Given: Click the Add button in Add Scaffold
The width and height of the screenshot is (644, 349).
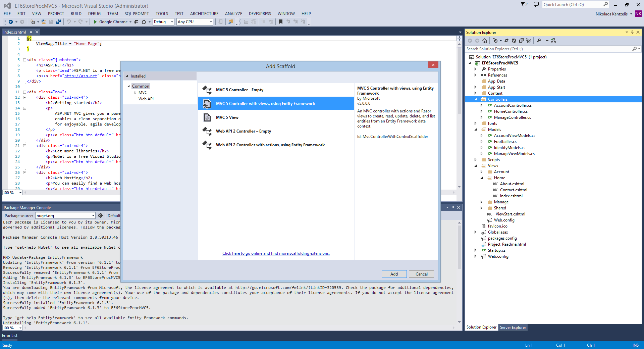Looking at the screenshot, I should point(394,274).
